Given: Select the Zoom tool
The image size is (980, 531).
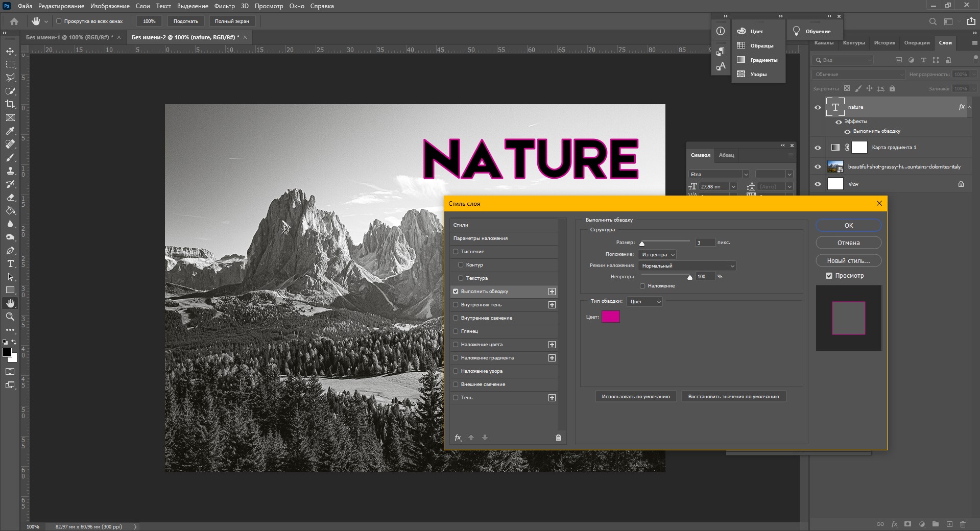Looking at the screenshot, I should coord(10,317).
